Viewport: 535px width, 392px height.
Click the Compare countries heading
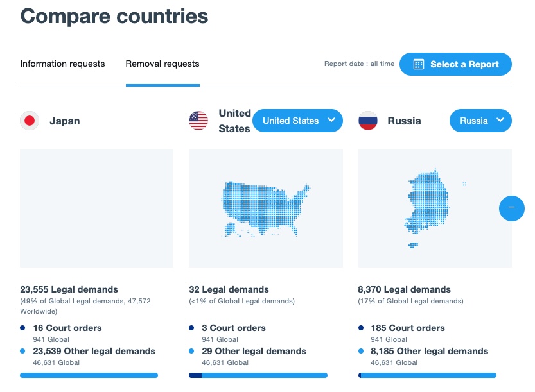point(113,16)
